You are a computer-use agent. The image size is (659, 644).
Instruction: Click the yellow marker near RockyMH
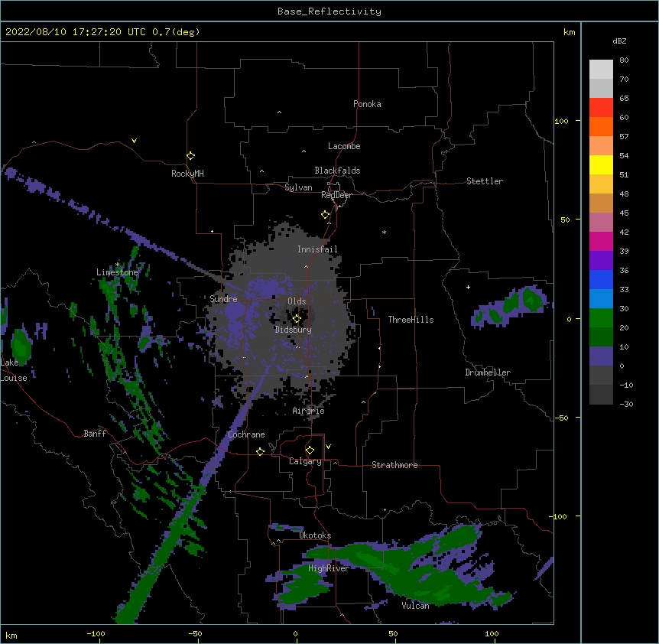[x=190, y=155]
